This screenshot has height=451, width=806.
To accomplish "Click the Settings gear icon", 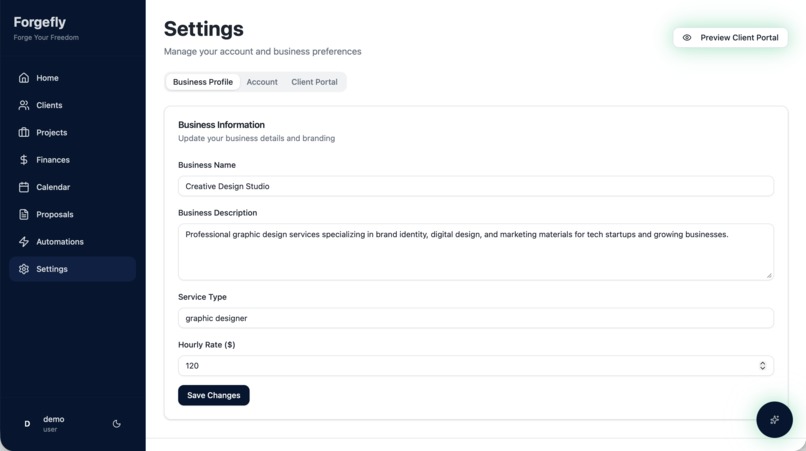I will pos(24,269).
